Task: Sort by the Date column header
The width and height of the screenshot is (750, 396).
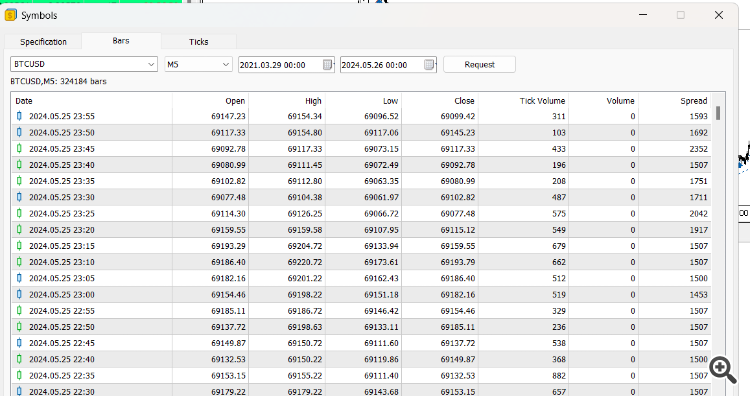Action: [x=91, y=101]
